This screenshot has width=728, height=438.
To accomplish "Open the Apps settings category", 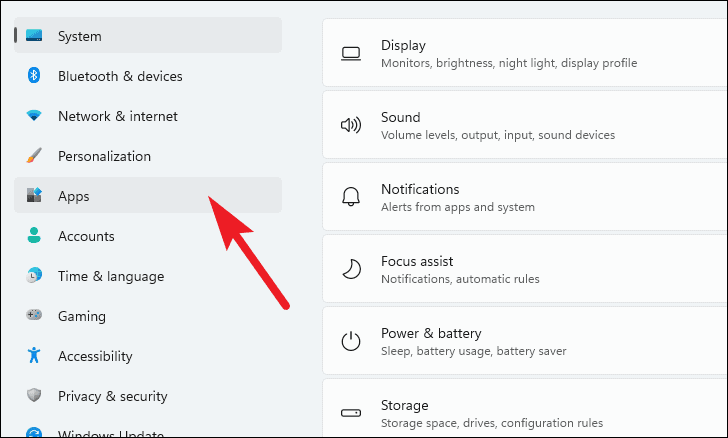I will [148, 196].
